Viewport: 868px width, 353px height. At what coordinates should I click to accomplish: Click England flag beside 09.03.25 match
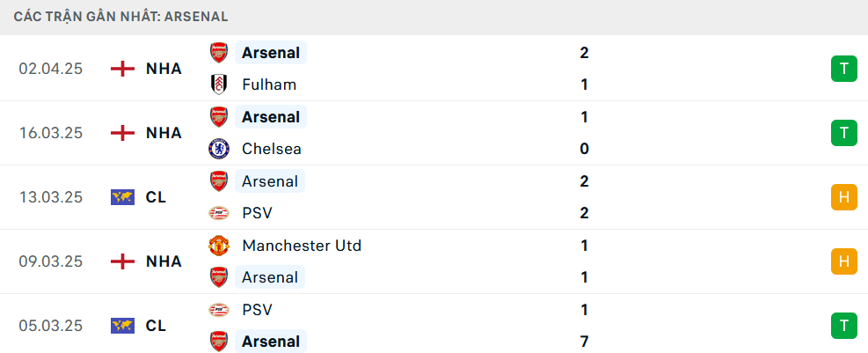coord(122,261)
